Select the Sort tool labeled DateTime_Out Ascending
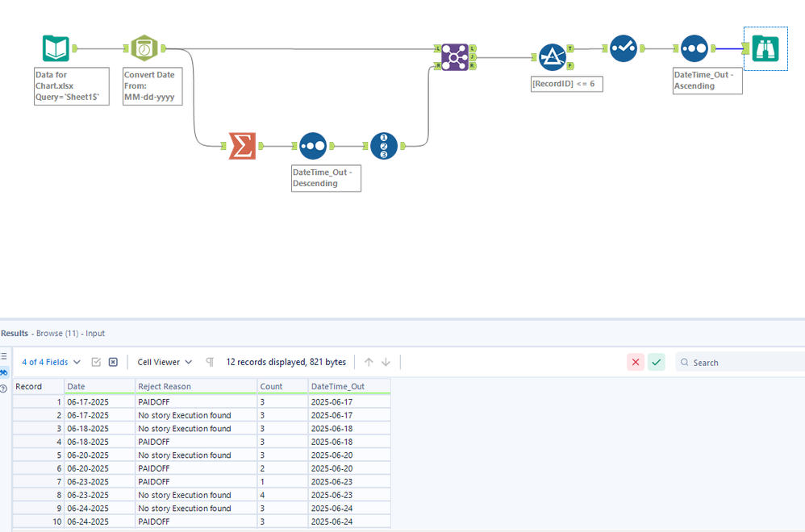 pyautogui.click(x=694, y=48)
